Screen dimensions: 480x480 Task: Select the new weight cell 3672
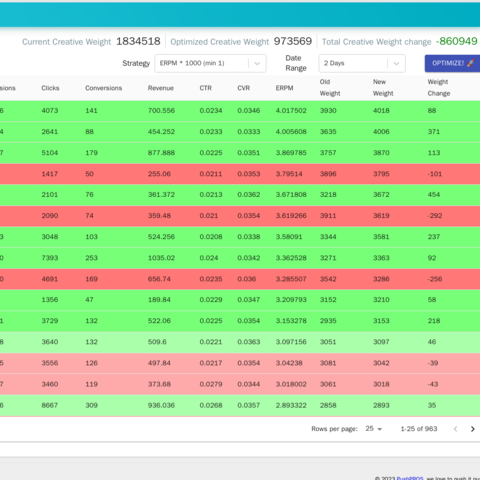[x=381, y=195]
